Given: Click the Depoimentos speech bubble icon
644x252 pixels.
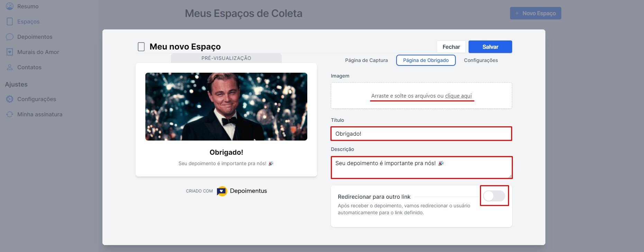Looking at the screenshot, I should pyautogui.click(x=10, y=37).
